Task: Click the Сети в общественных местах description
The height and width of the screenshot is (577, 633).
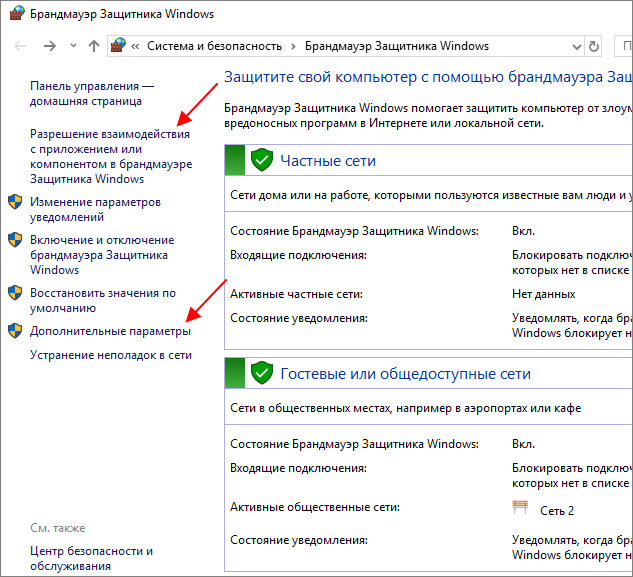Action: tap(406, 408)
